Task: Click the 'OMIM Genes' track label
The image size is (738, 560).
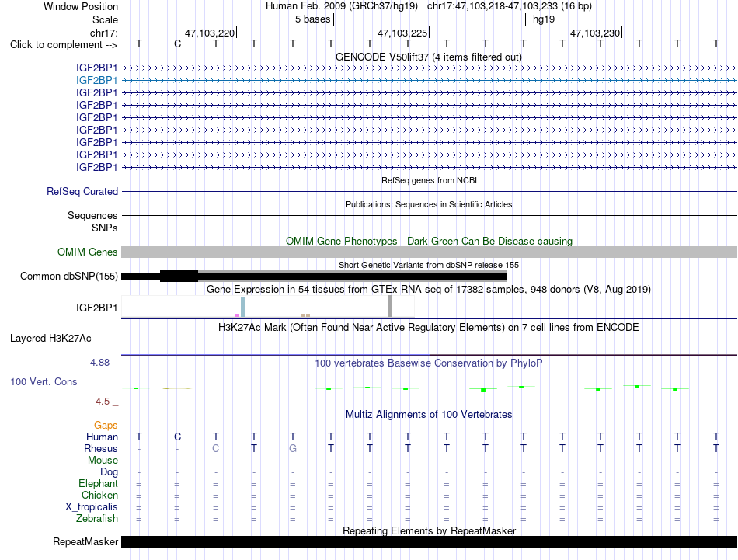Action: click(x=87, y=252)
